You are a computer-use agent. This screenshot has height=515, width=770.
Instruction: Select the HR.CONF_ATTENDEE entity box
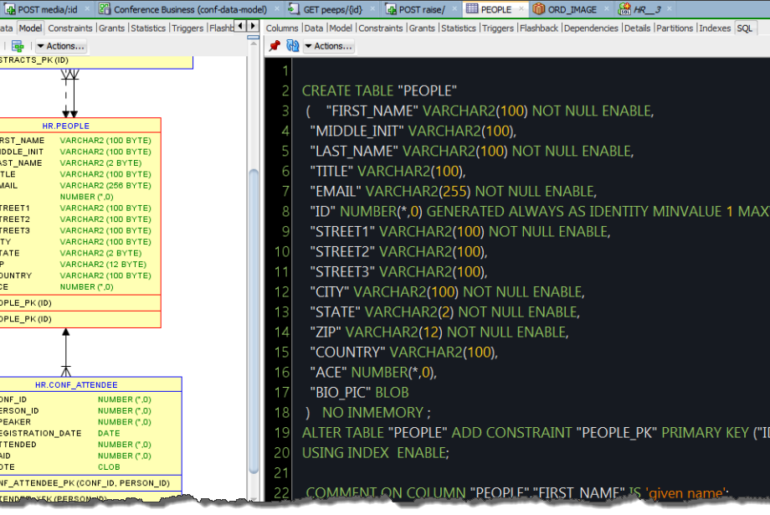pos(76,384)
